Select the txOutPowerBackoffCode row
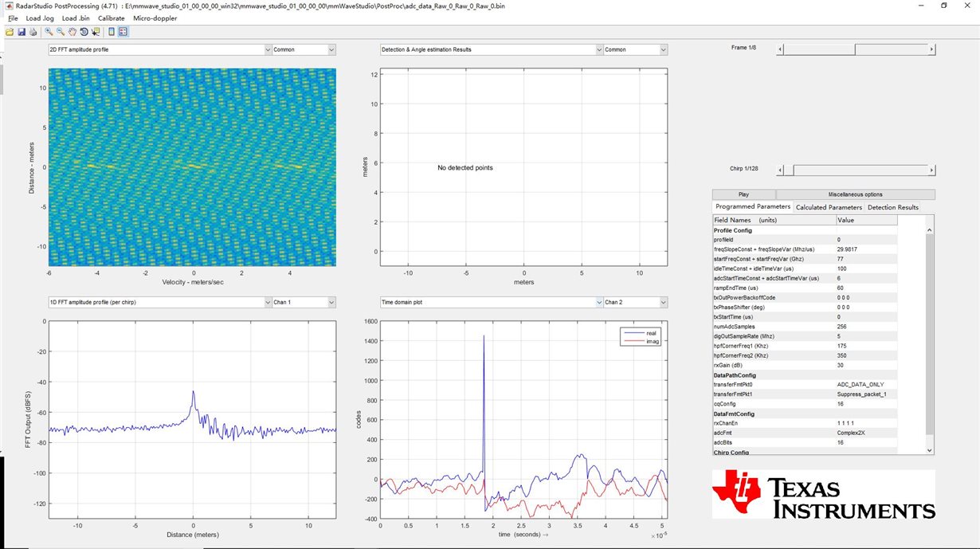This screenshot has width=980, height=549. point(805,297)
